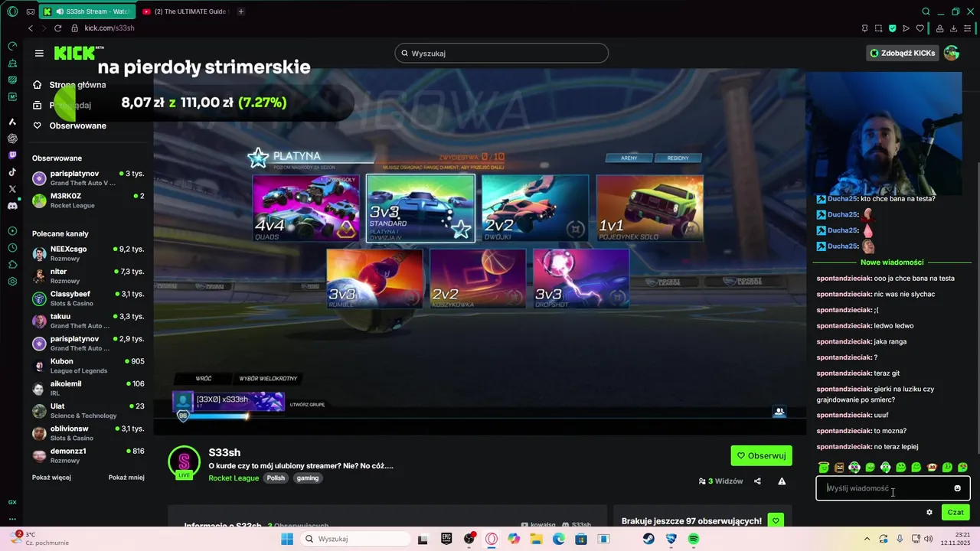Viewport: 980px width, 551px height.
Task: Open a new browser tab
Action: (241, 11)
